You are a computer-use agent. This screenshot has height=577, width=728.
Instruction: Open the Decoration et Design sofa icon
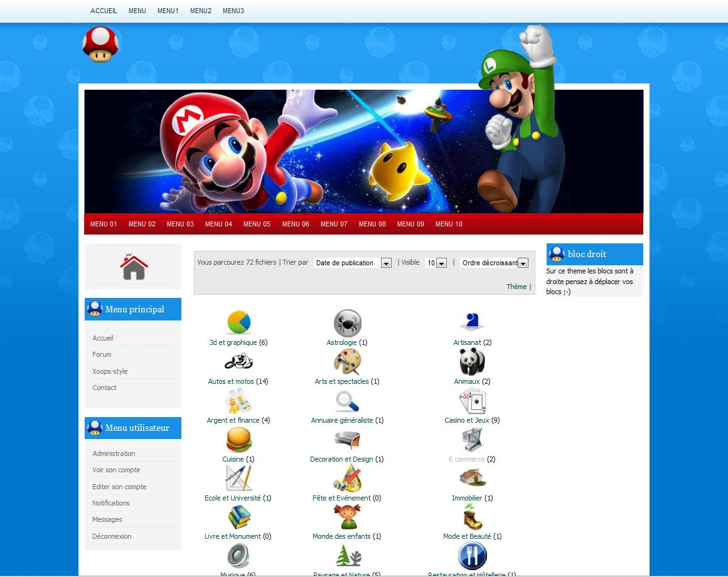point(347,440)
